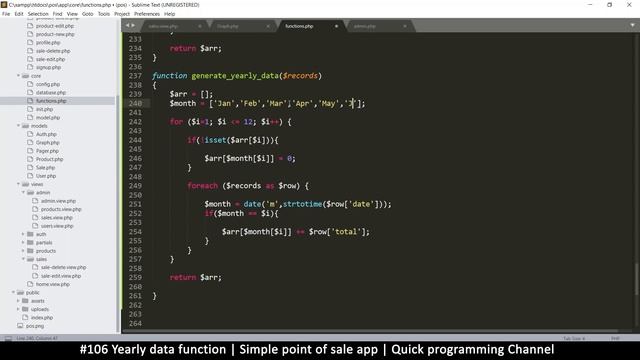
Task: Open the Find menu
Action: [x=58, y=14]
